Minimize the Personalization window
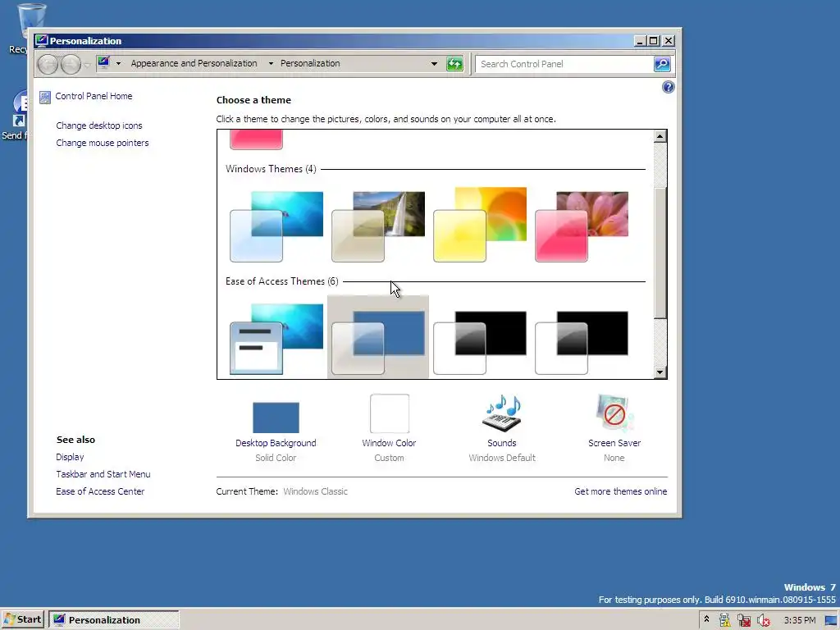 pyautogui.click(x=640, y=41)
